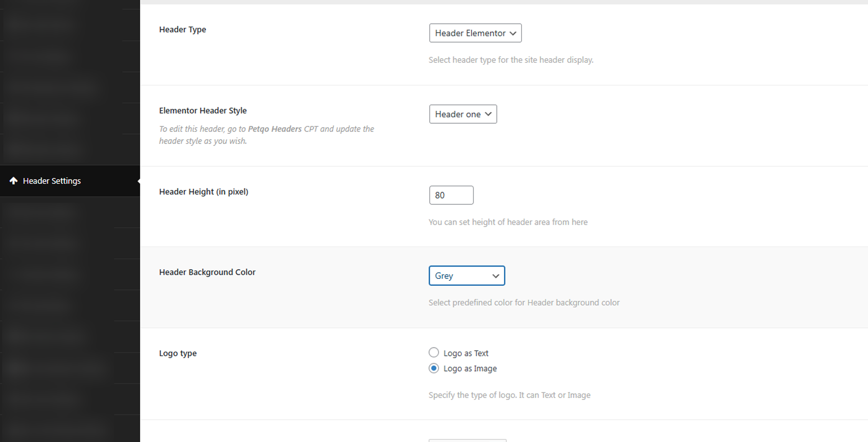The width and height of the screenshot is (868, 442).
Task: Click the chevron arrow on Header Elementor select
Action: (513, 33)
